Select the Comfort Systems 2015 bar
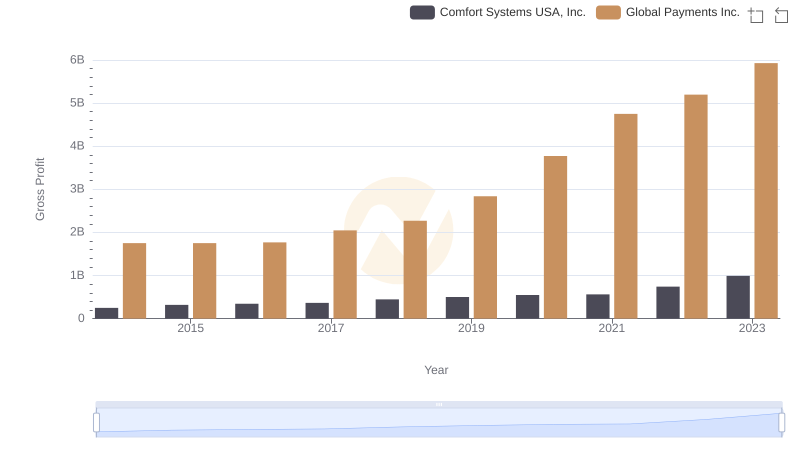This screenshot has height=461, width=800. tap(177, 312)
